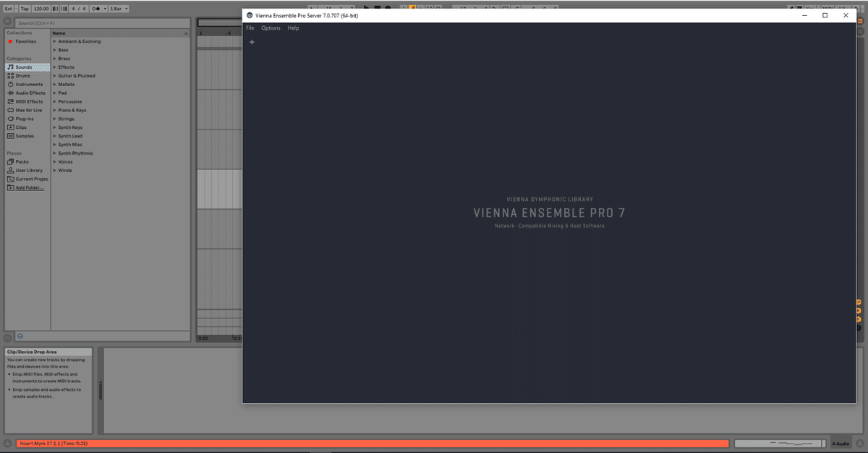Click the Ableton record button

coord(388,8)
